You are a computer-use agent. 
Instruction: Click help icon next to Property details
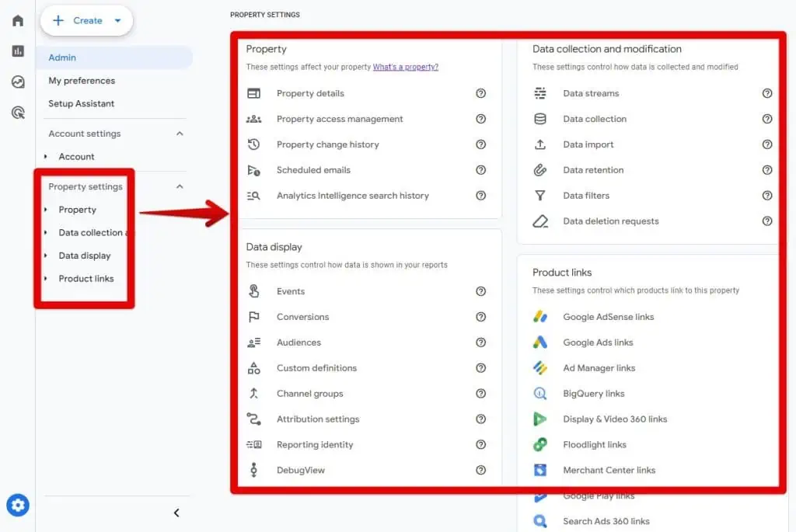[480, 93]
